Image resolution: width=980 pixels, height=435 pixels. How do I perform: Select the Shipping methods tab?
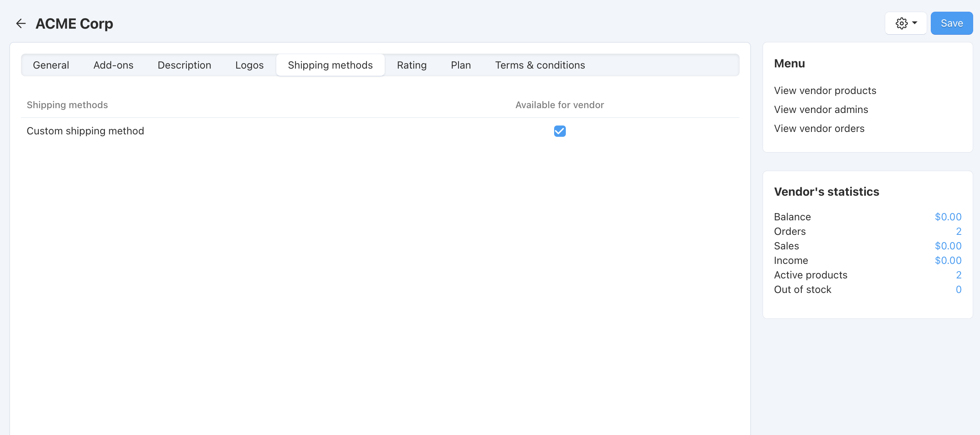330,65
